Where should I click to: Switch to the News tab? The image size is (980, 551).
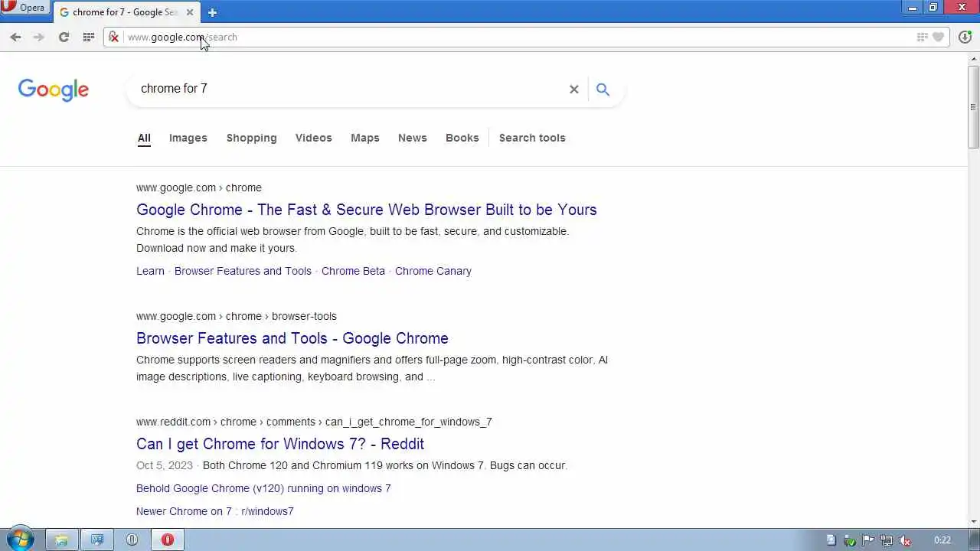(x=413, y=138)
